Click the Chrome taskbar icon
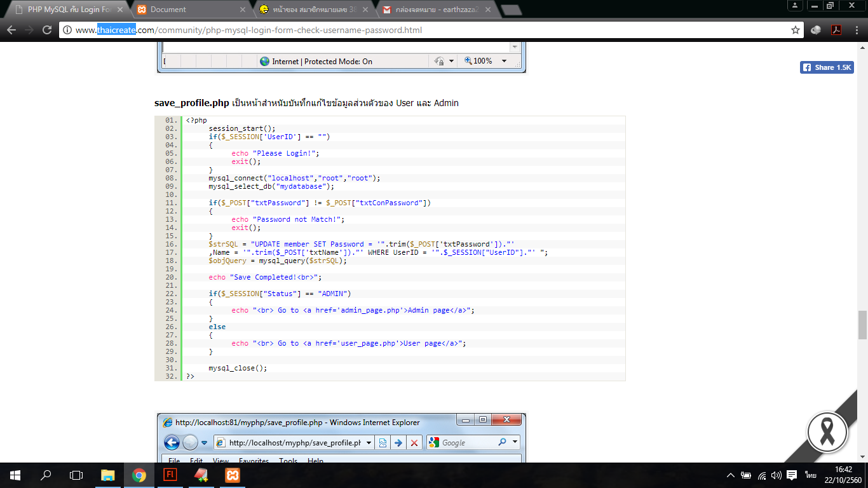This screenshot has width=868, height=488. [139, 475]
